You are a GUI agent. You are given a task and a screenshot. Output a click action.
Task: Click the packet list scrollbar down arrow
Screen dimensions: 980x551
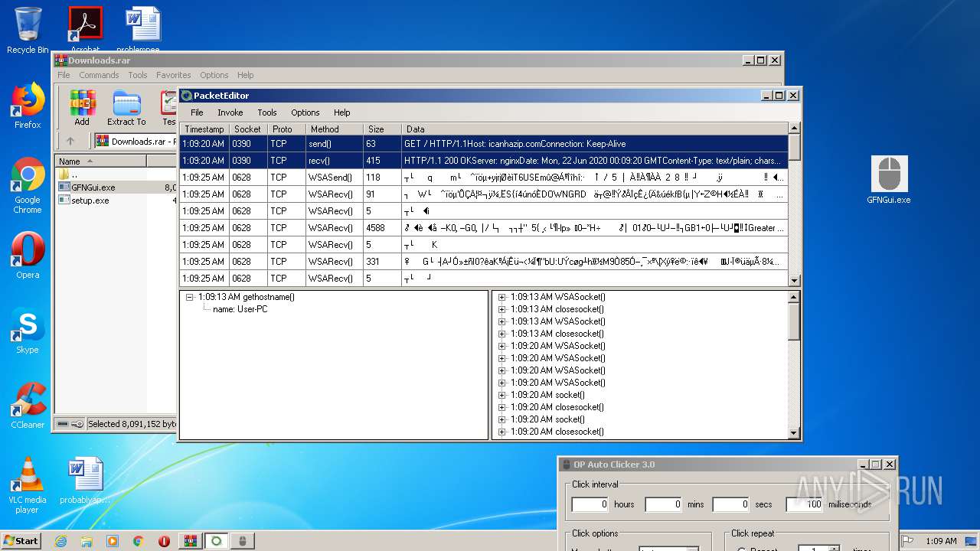click(x=794, y=281)
